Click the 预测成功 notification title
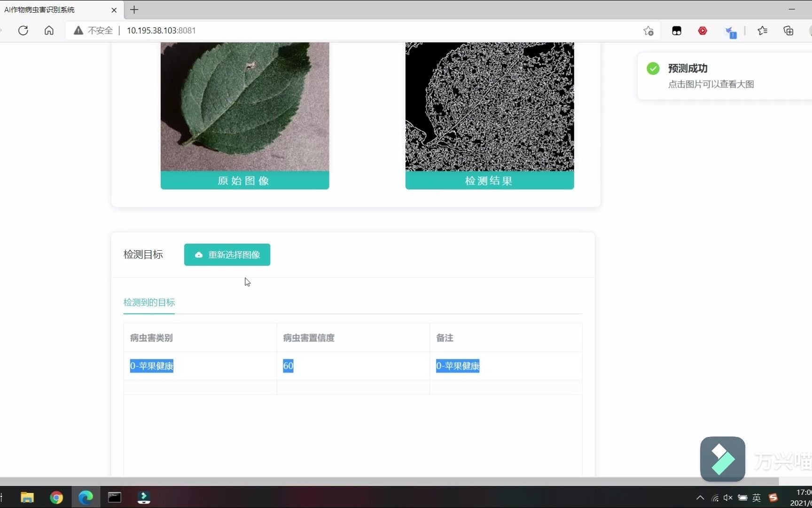The image size is (812, 508). coord(687,69)
